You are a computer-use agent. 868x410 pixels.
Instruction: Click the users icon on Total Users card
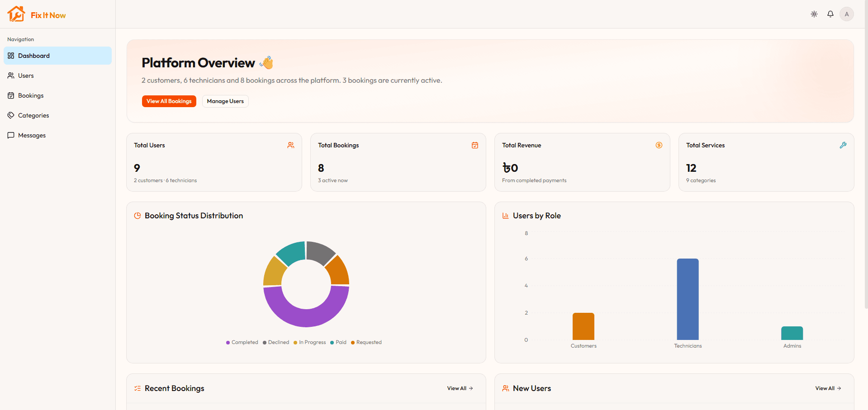(x=291, y=145)
